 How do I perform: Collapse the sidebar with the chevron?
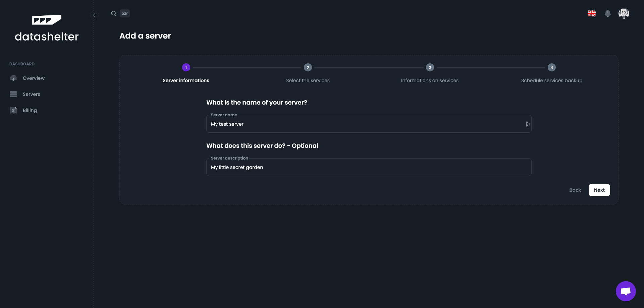click(x=94, y=15)
